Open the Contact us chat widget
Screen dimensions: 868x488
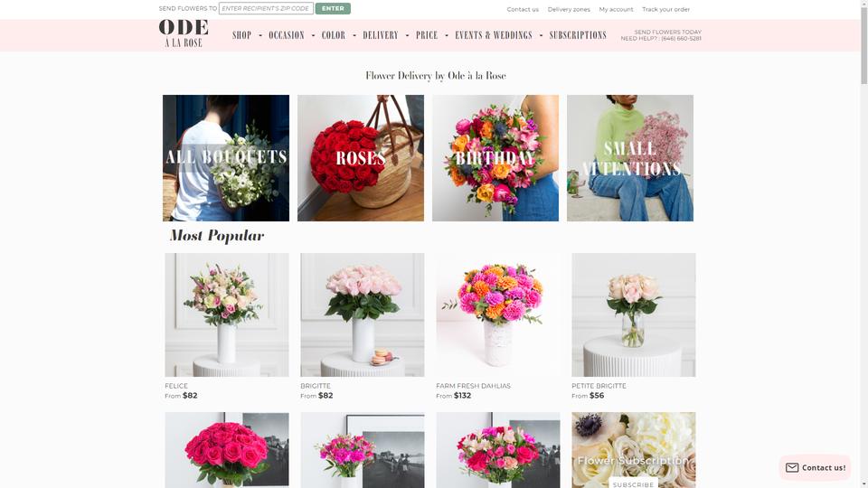[x=815, y=467]
